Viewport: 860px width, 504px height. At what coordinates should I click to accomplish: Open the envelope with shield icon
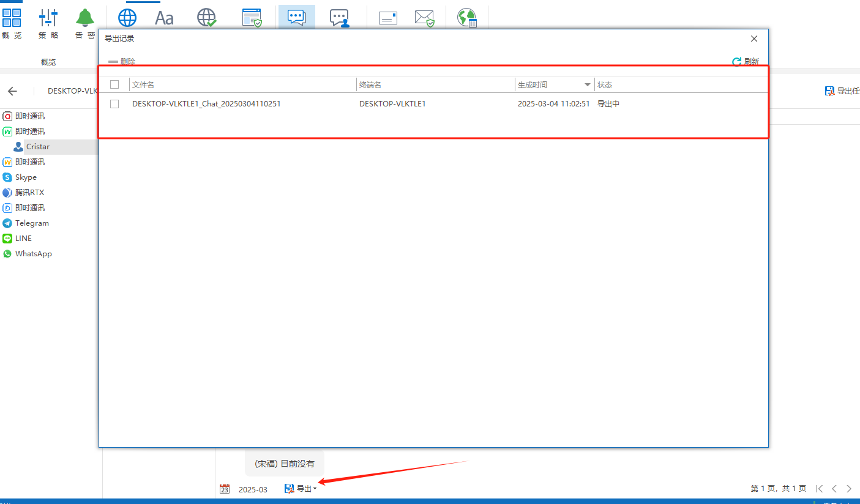424,18
